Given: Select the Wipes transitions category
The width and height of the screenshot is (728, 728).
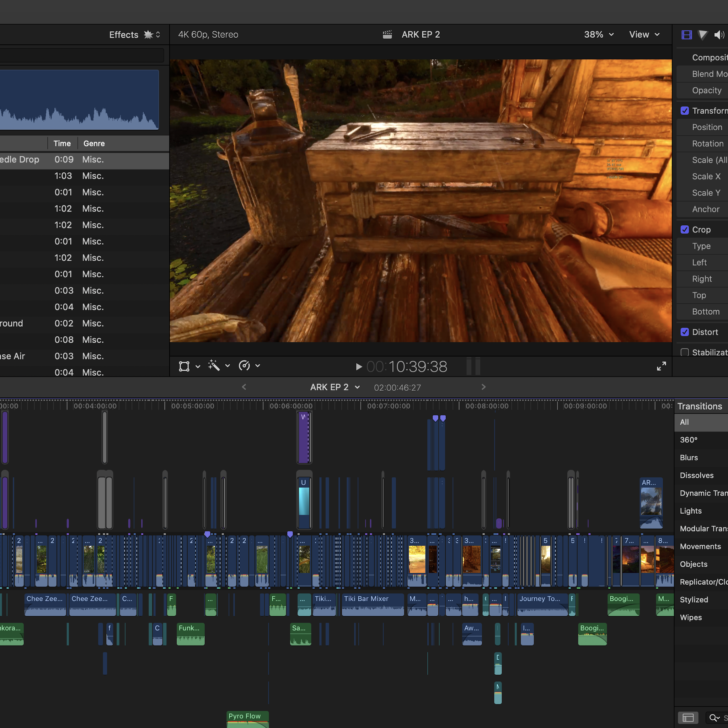Looking at the screenshot, I should point(691,617).
